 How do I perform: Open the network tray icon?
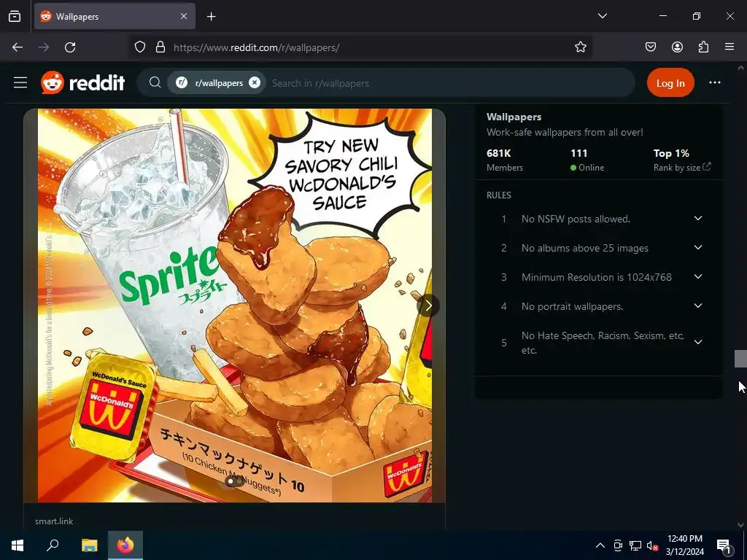[x=635, y=545]
